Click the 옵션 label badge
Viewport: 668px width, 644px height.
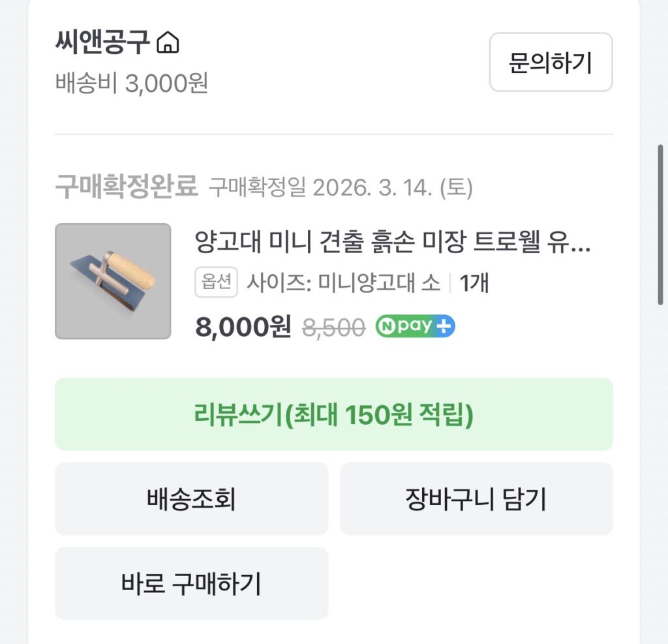217,283
